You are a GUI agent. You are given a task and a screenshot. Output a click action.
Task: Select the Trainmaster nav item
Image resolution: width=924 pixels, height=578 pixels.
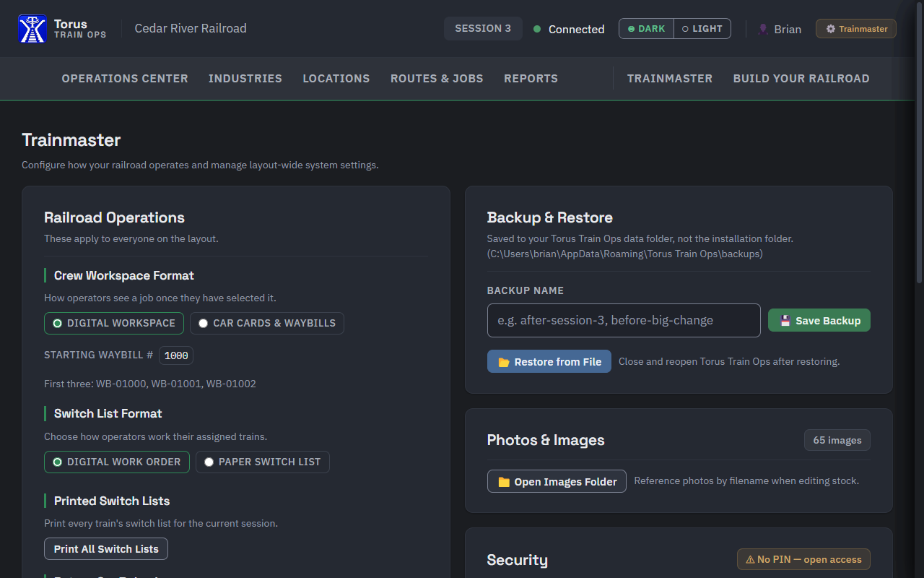point(670,79)
